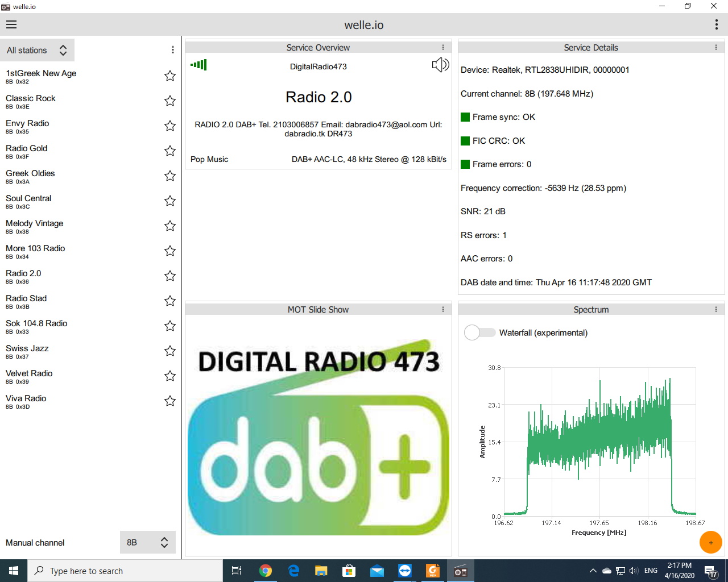Open the hamburger menu

11,24
